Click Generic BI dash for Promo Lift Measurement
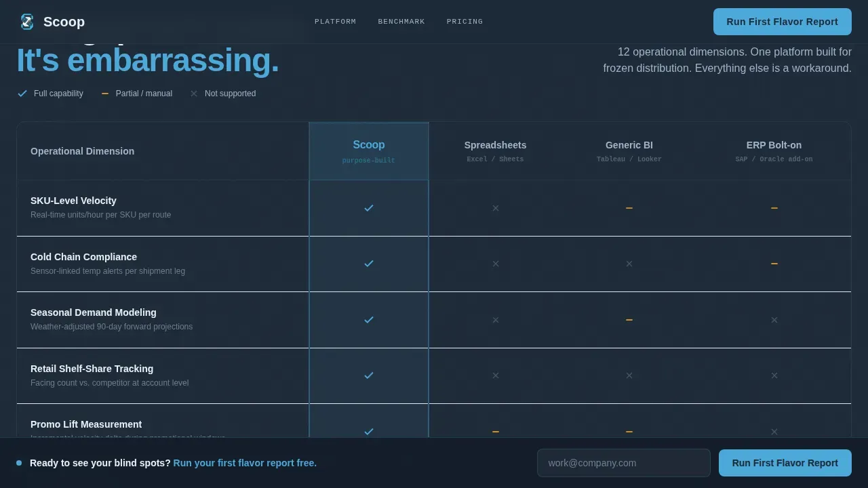The width and height of the screenshot is (868, 488). click(629, 432)
